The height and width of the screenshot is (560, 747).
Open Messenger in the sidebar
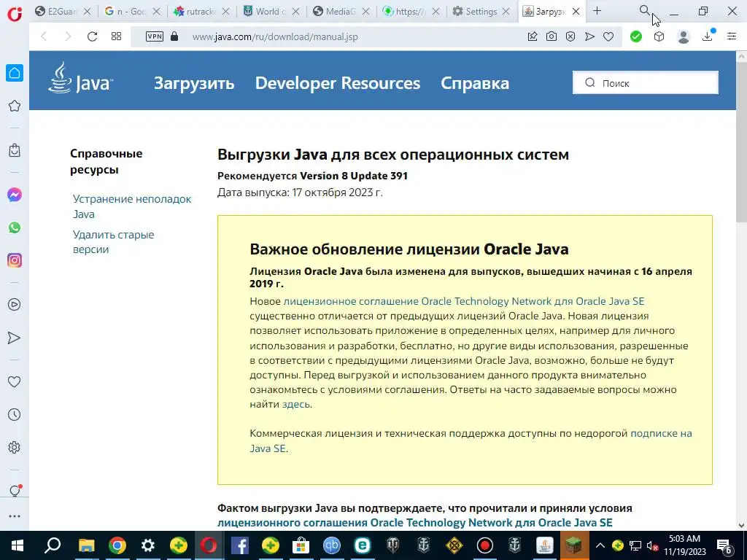coord(15,195)
